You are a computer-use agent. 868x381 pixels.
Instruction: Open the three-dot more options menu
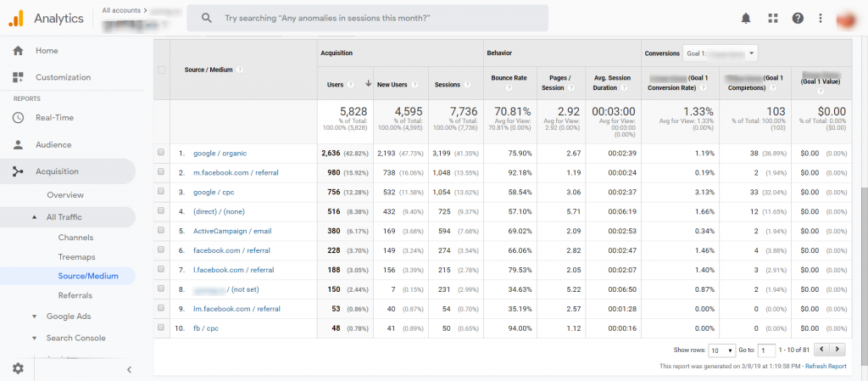(820, 18)
